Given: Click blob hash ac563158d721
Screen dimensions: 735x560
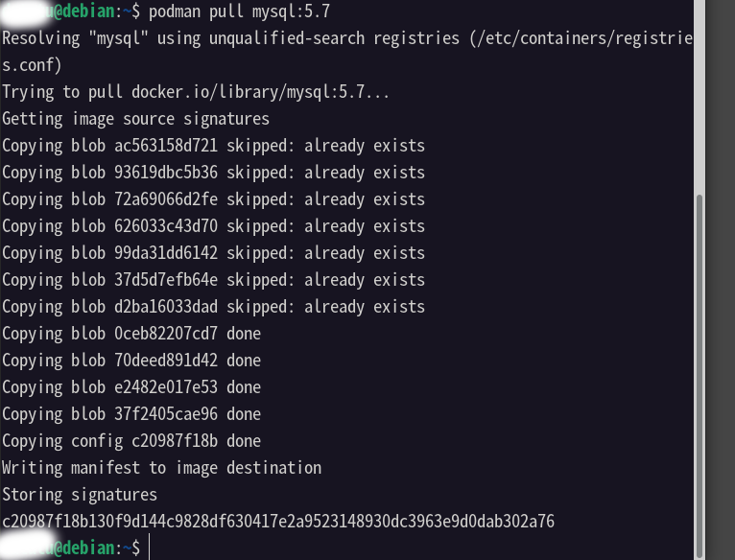Looking at the screenshot, I should click(166, 146).
